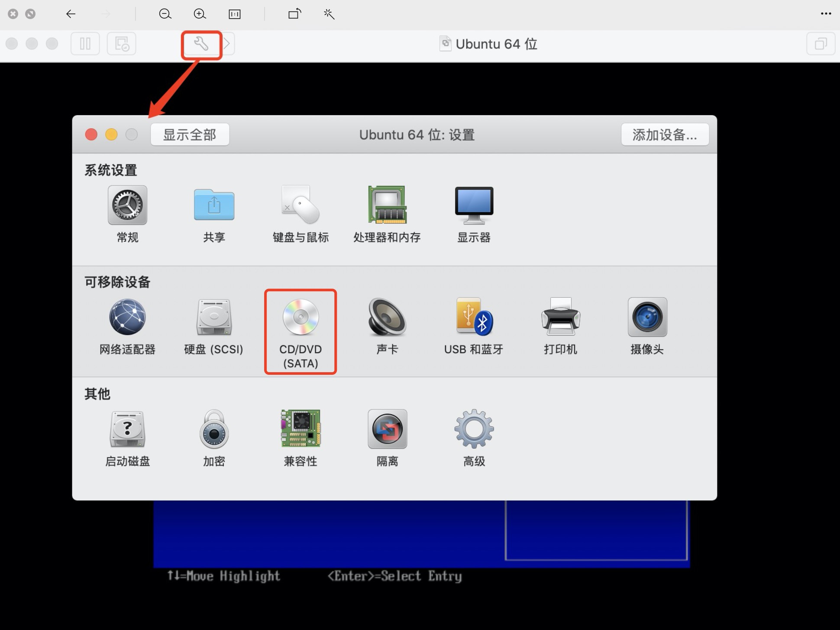
Task: Open the 打印机 printer settings
Action: pyautogui.click(x=560, y=318)
